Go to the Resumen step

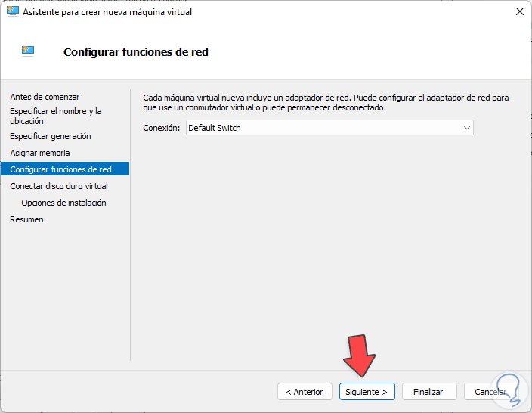(26, 219)
